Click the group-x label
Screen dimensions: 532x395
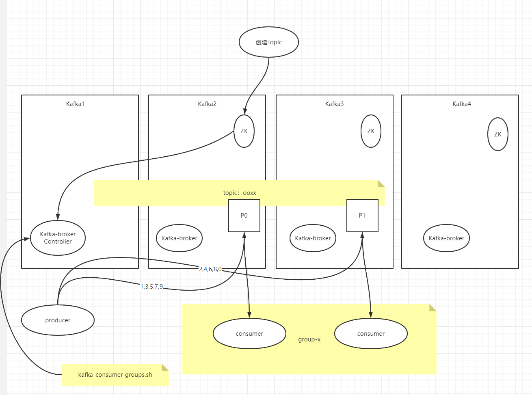click(309, 339)
